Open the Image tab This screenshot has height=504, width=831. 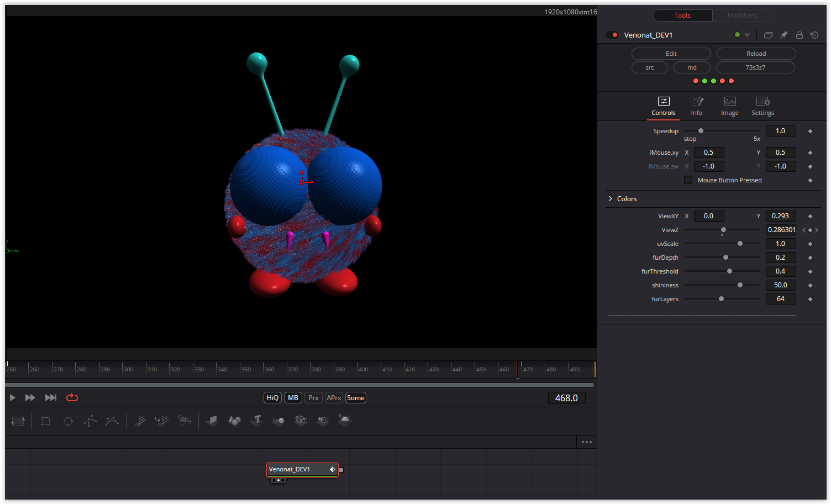tap(730, 106)
